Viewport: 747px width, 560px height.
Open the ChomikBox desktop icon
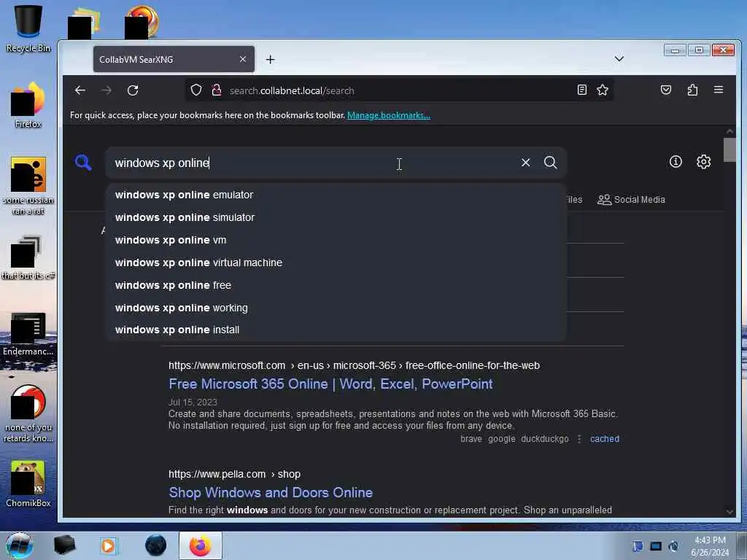[x=28, y=484]
